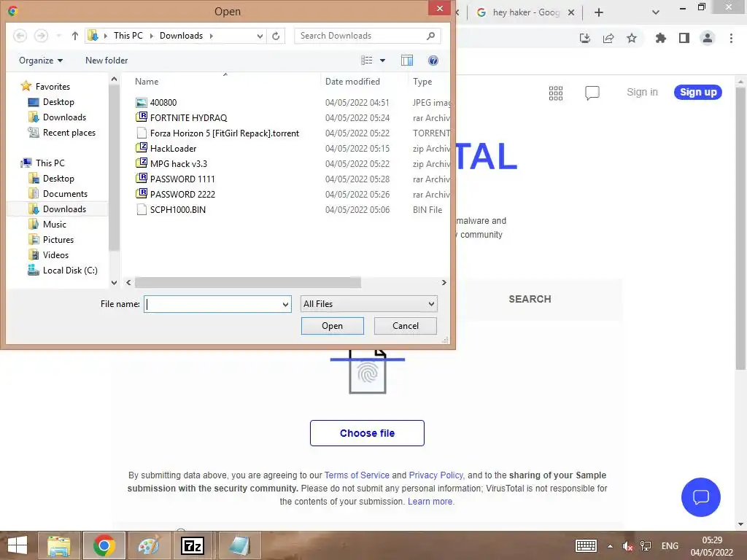Open the view options dropdown arrow

(382, 61)
